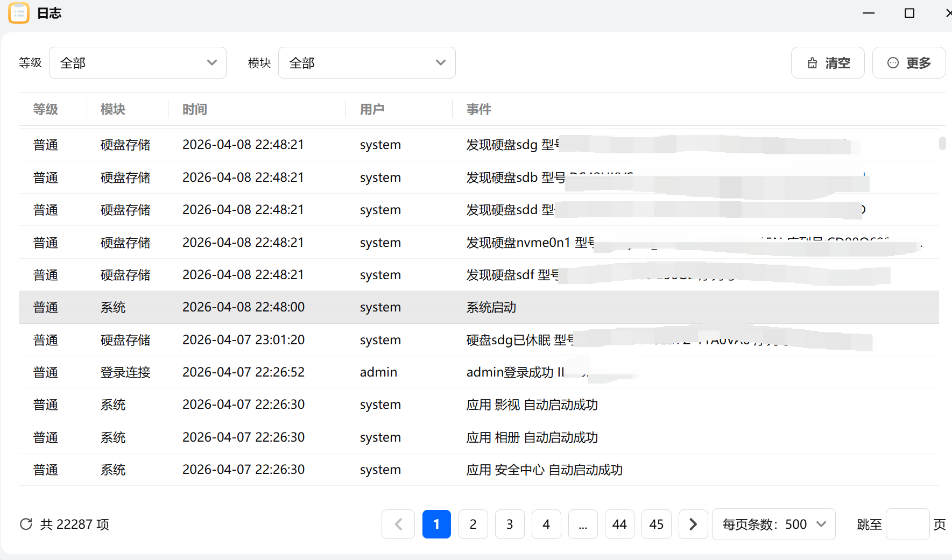Click the 时间 column header

tap(194, 109)
